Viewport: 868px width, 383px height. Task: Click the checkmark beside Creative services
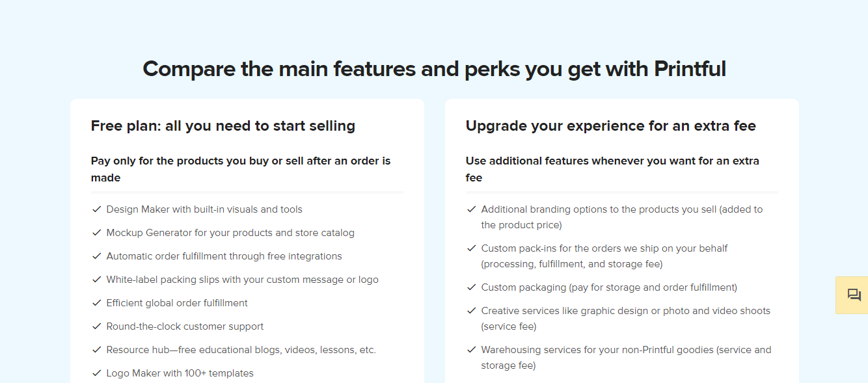coord(470,310)
